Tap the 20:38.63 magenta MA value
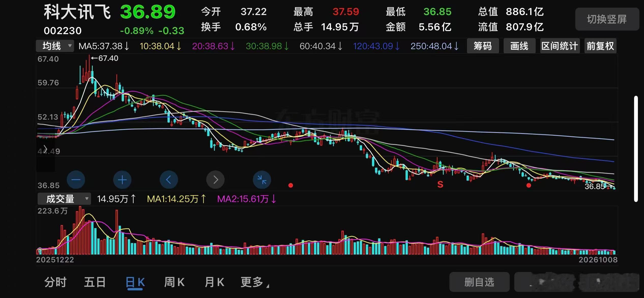 click(213, 46)
